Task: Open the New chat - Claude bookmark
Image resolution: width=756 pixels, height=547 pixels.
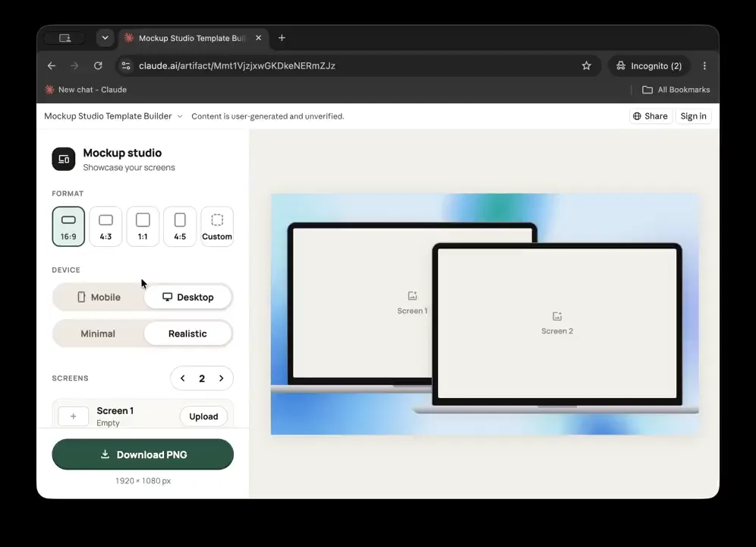Action: click(86, 90)
